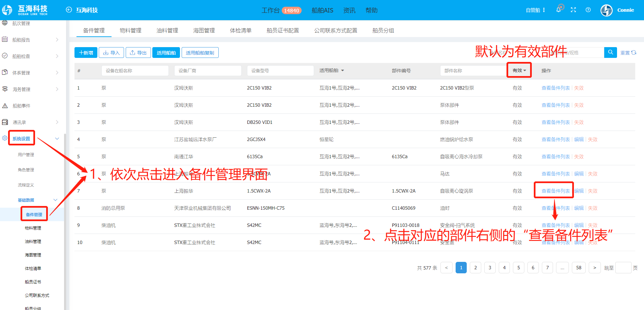Open the 自管船 more-options dots
This screenshot has height=310, width=644.
pyautogui.click(x=544, y=10)
